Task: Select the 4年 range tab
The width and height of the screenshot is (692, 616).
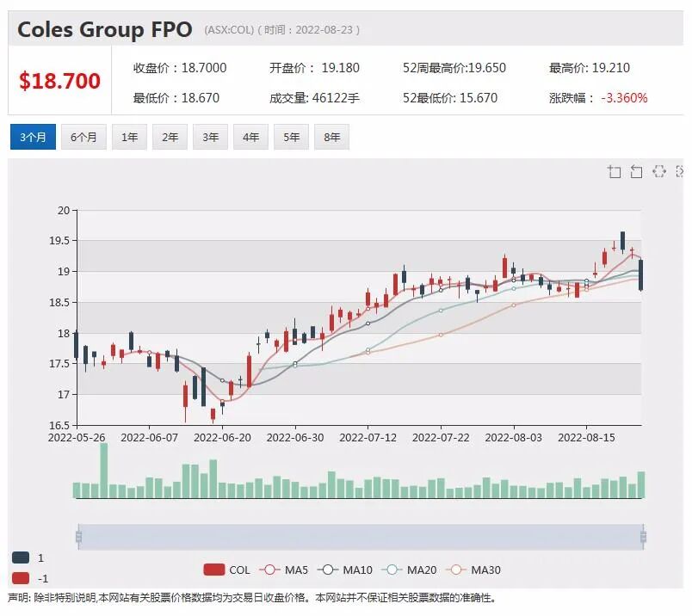Action: click(x=250, y=137)
